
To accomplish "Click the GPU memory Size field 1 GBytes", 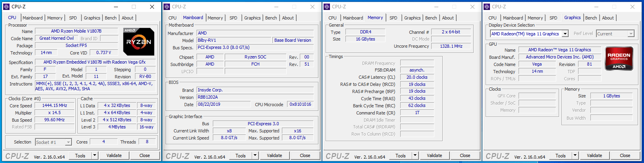I will pyautogui.click(x=611, y=96).
